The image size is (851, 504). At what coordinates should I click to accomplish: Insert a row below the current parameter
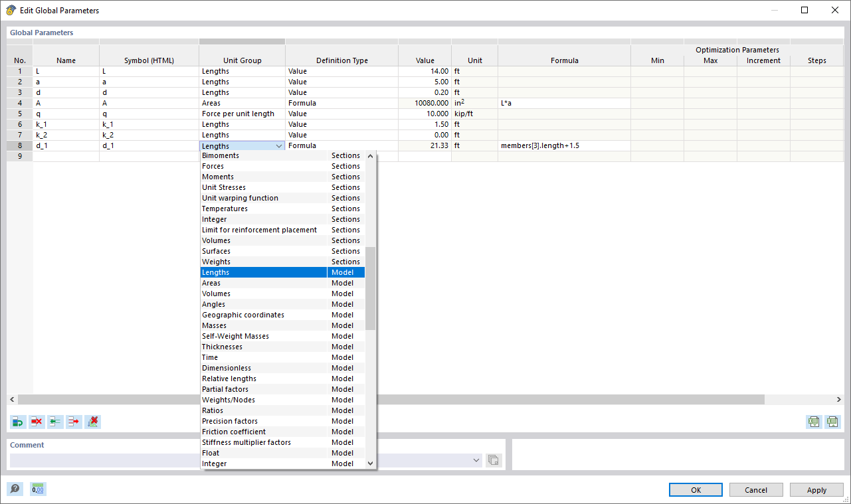pyautogui.click(x=74, y=422)
